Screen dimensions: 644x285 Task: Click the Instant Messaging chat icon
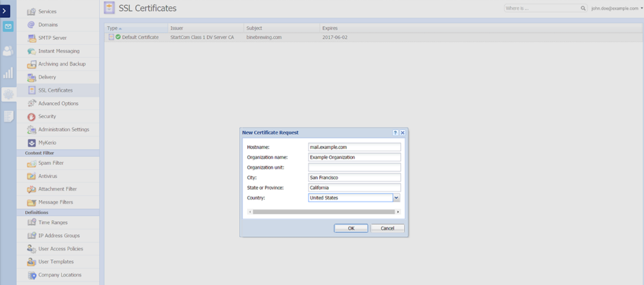(31, 51)
